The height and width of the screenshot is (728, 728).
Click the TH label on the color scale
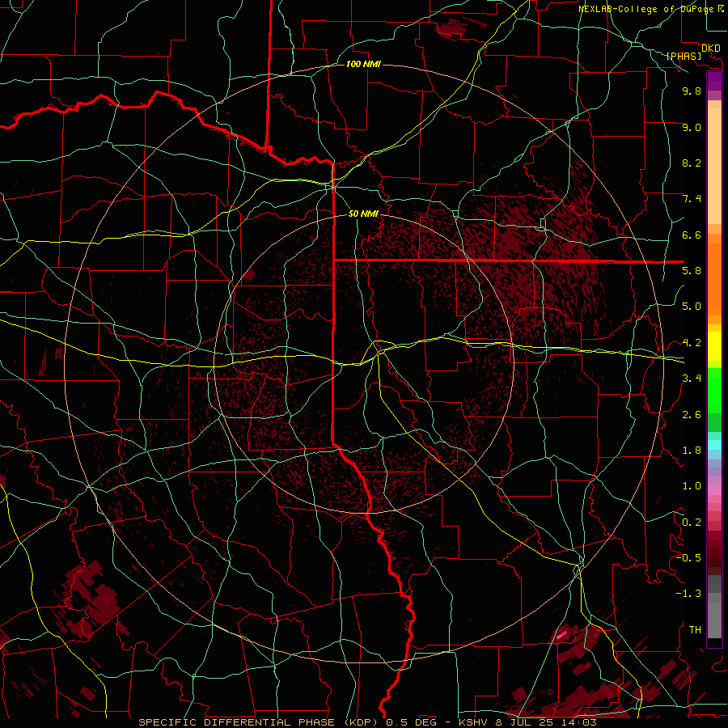coord(695,630)
